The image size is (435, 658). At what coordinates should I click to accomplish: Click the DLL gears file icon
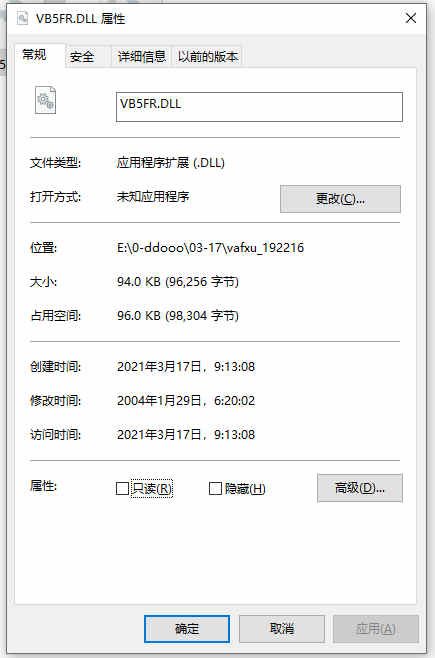pos(45,100)
